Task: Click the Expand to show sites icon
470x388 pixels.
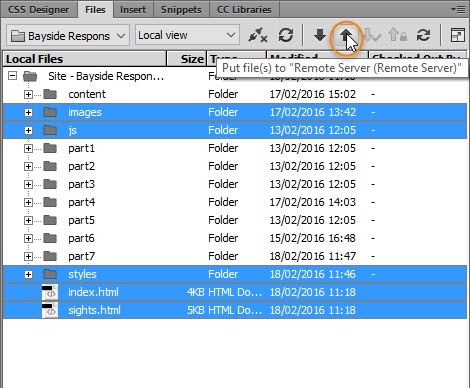Action: pos(457,35)
